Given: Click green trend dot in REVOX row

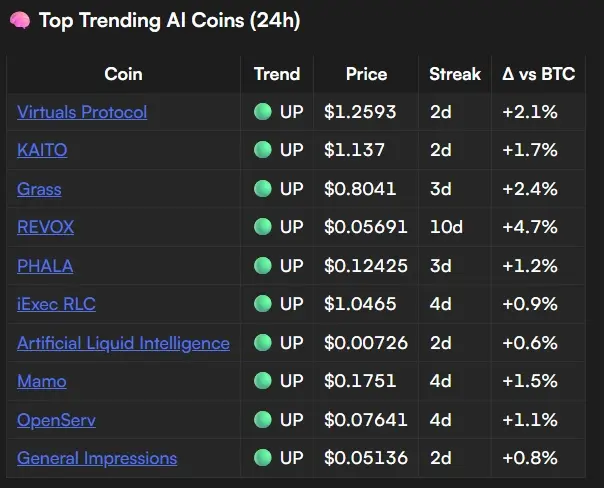Looking at the screenshot, I should pos(263,226).
